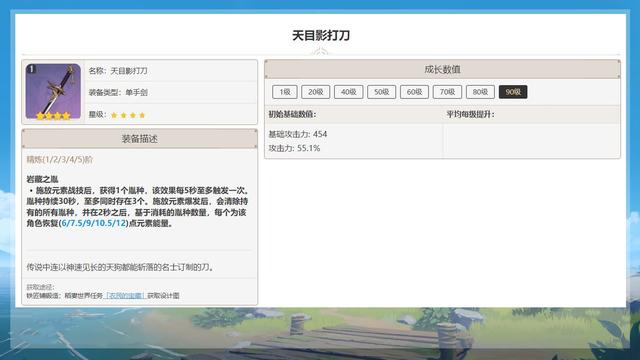Click the 精炼(1/2/3/4/5)阶 refinement label
Image resolution: width=640 pixels, height=360 pixels.
(60, 160)
